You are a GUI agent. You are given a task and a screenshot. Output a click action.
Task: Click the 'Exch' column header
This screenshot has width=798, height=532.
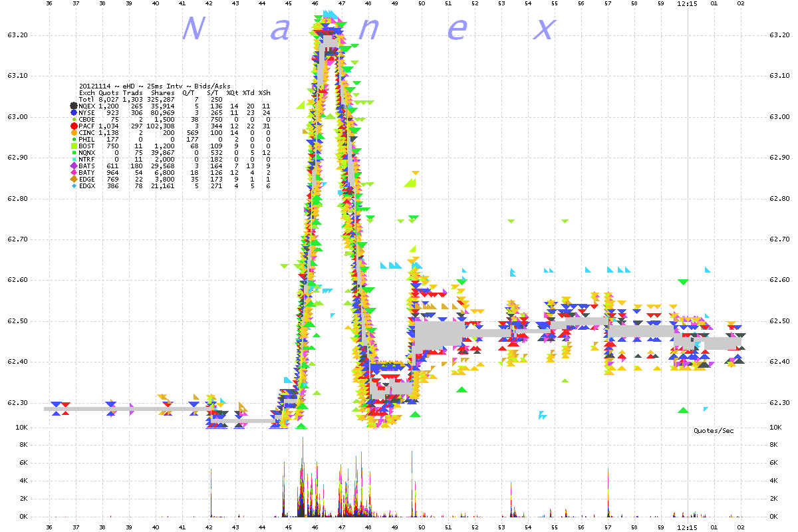87,93
